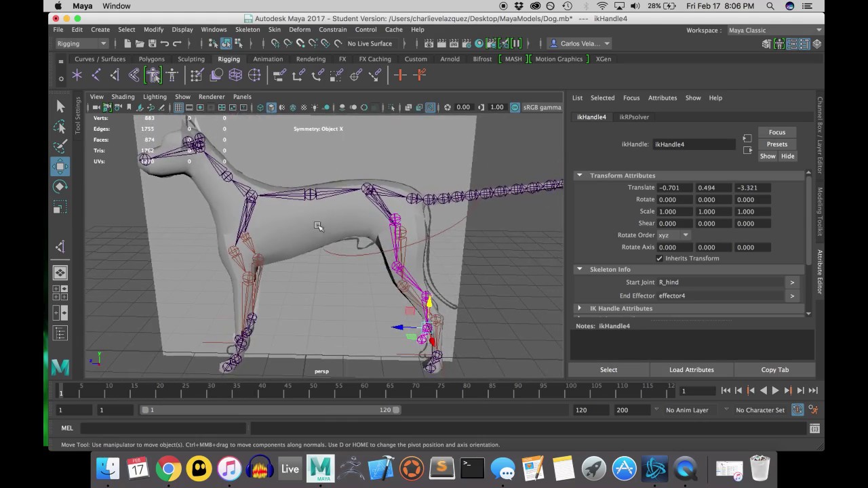
Task: Toggle smooth shade all in panel toolbar
Action: coord(271,107)
